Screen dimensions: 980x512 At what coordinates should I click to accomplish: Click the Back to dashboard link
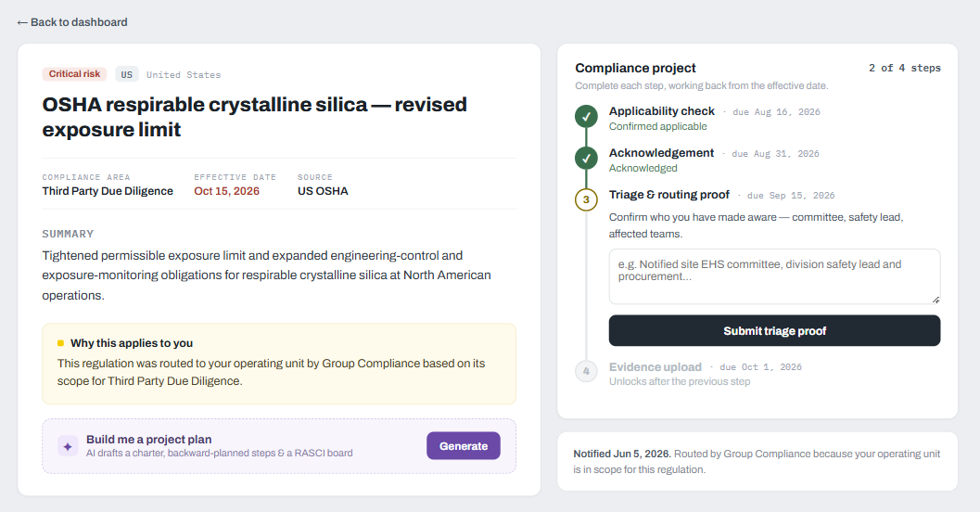72,22
